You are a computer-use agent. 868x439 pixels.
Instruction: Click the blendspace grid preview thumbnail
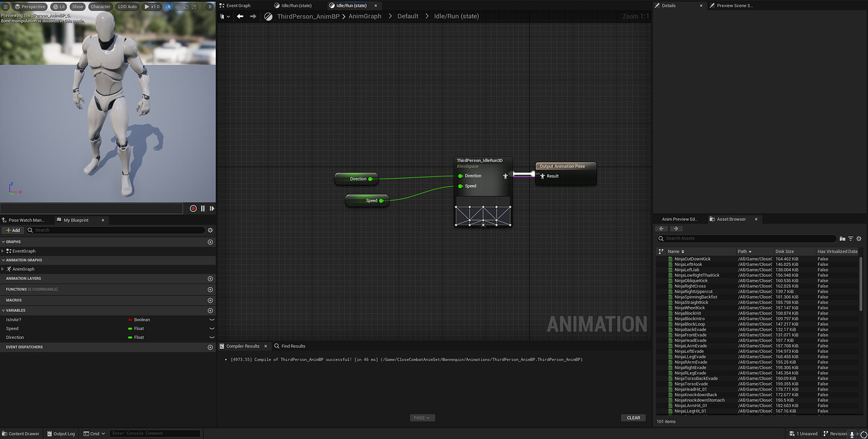coord(483,216)
